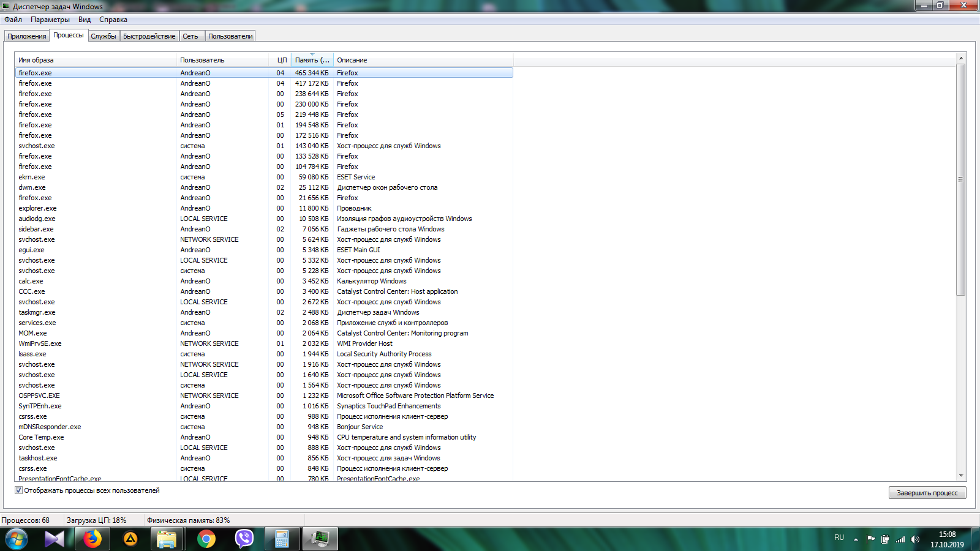The image size is (980, 551).
Task: Open Viber from the taskbar
Action: pos(244,539)
